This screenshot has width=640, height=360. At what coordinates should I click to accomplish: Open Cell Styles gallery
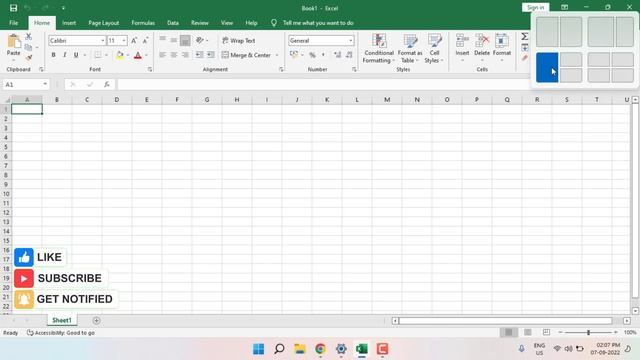click(x=434, y=49)
